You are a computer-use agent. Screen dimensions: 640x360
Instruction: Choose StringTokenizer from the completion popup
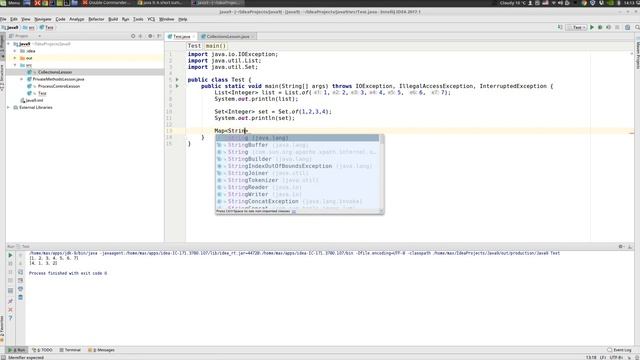click(298, 180)
